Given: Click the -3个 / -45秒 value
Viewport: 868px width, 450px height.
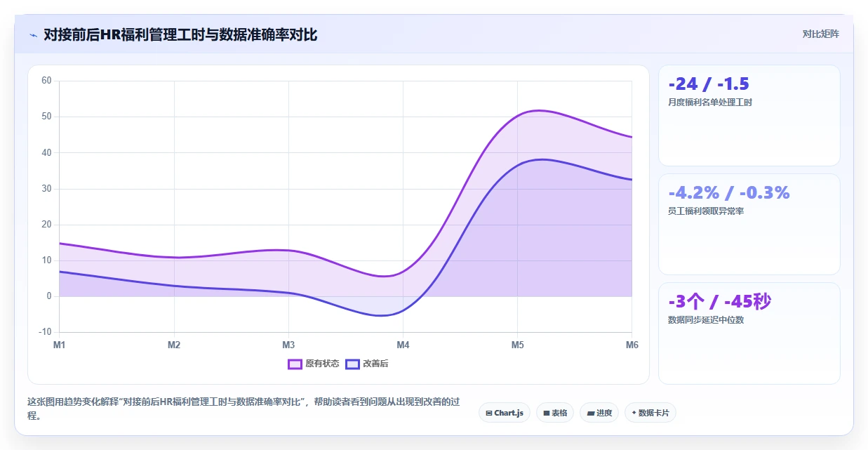Looking at the screenshot, I should point(719,302).
